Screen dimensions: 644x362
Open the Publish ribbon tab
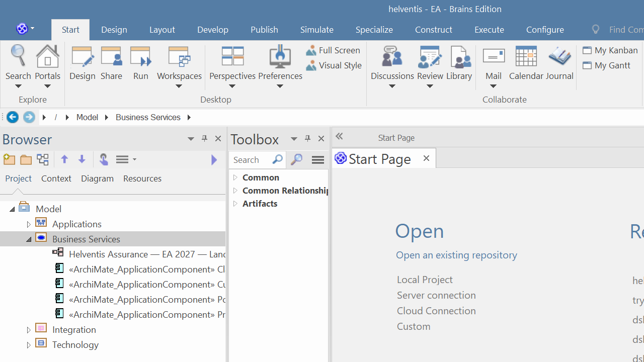click(x=264, y=30)
